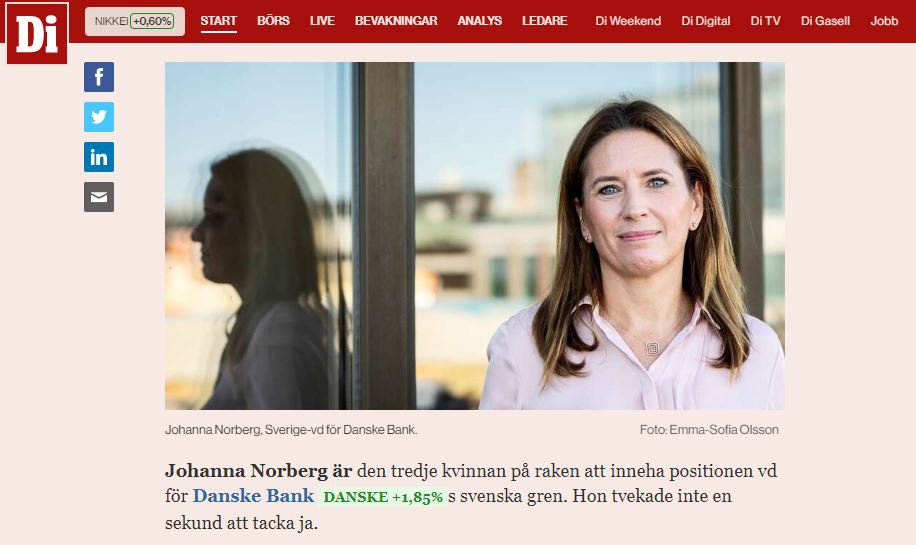Send article by email icon
The image size is (916, 545).
(x=99, y=197)
